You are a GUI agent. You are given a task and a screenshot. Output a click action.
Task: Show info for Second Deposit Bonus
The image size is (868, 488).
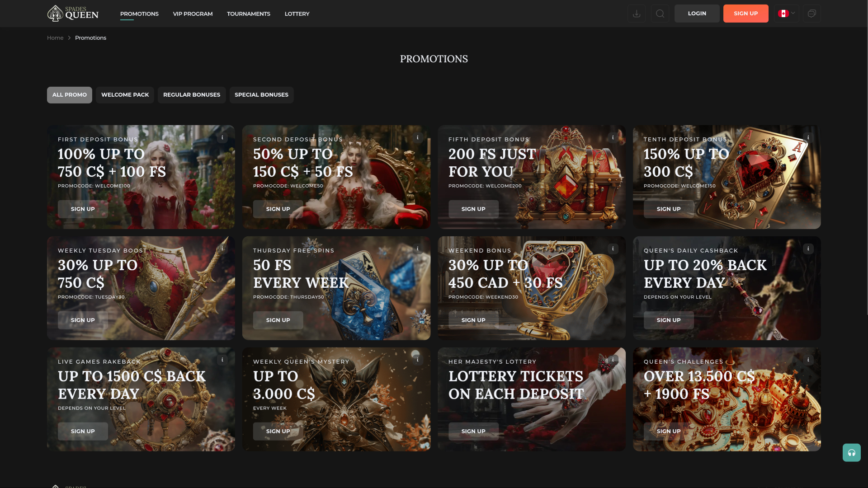tap(418, 137)
